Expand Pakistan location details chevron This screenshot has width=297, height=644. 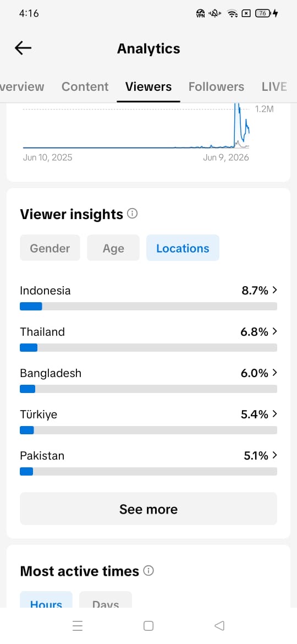(275, 455)
